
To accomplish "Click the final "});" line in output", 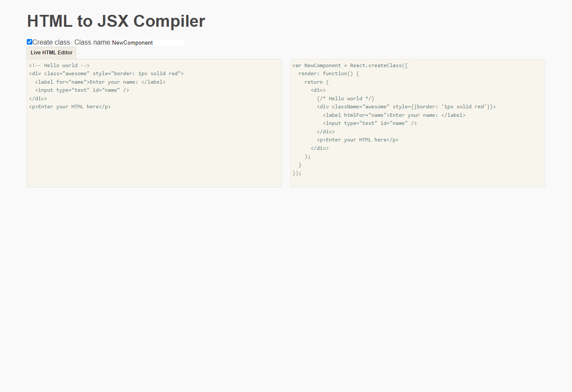I will coord(297,173).
